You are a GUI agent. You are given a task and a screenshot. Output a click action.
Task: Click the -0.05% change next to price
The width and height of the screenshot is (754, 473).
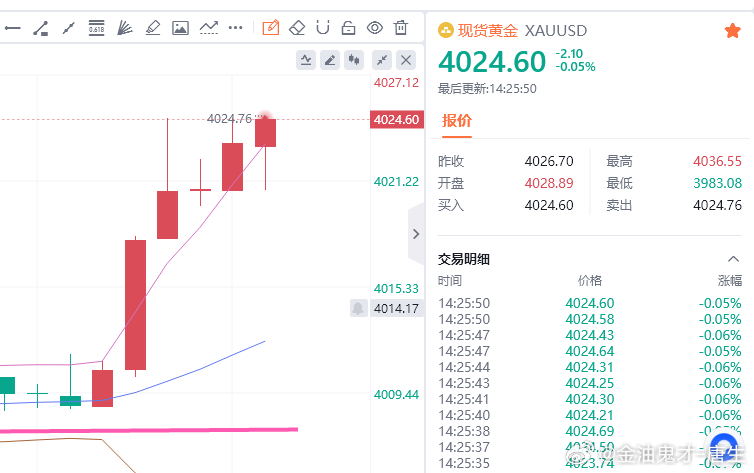pos(576,66)
